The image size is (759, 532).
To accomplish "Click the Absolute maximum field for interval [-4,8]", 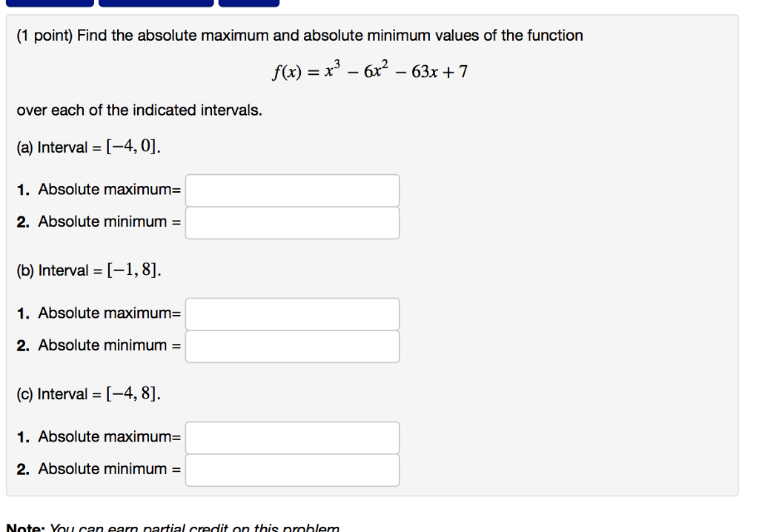I will [292, 438].
